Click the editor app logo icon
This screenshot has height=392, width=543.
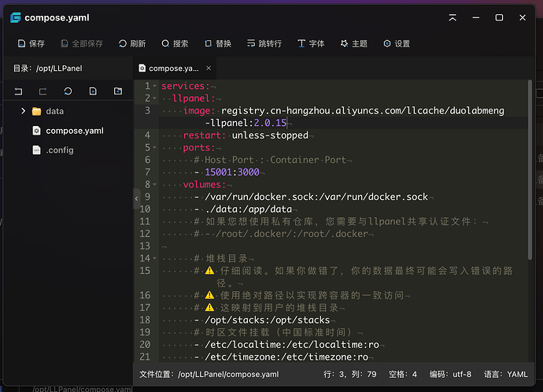click(x=15, y=17)
